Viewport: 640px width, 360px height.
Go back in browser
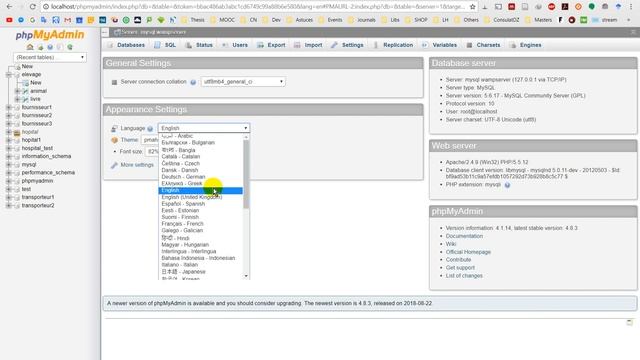click(x=9, y=7)
